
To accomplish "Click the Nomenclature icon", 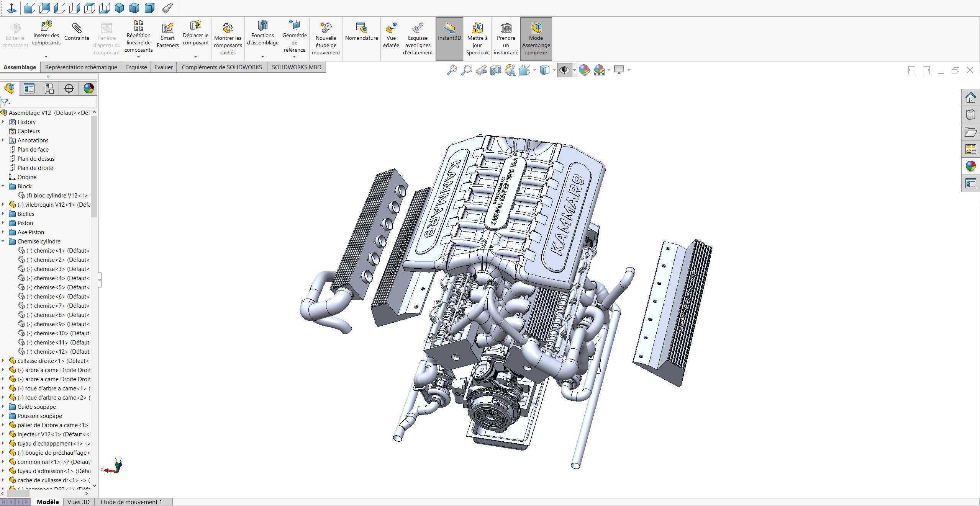I will [x=361, y=32].
